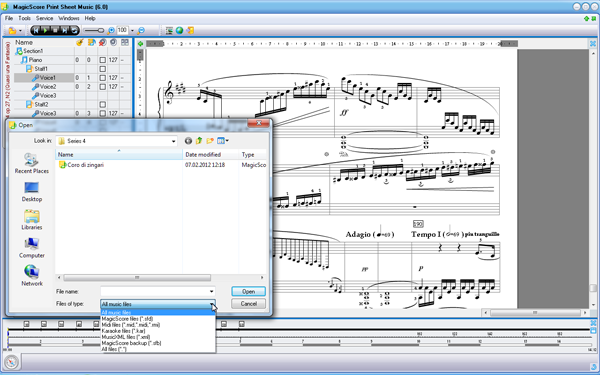Open the view menu dropdown in Open dialog
The height and width of the screenshot is (375, 600).
(x=223, y=141)
